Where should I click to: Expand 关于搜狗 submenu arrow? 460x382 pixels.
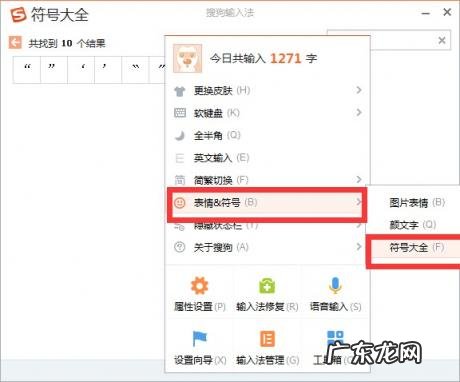(x=359, y=247)
